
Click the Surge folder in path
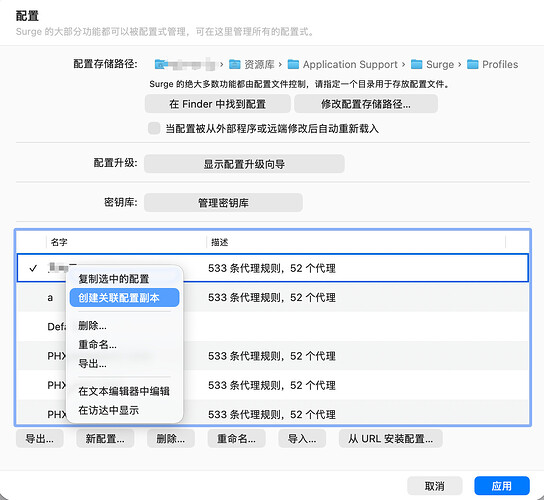pos(433,64)
